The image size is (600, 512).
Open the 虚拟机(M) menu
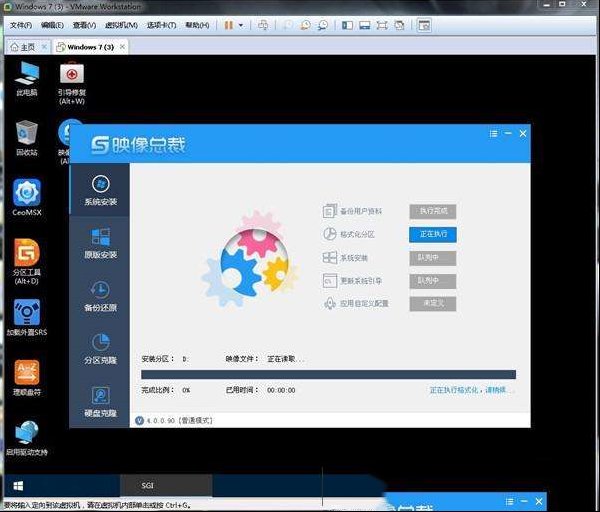point(121,26)
